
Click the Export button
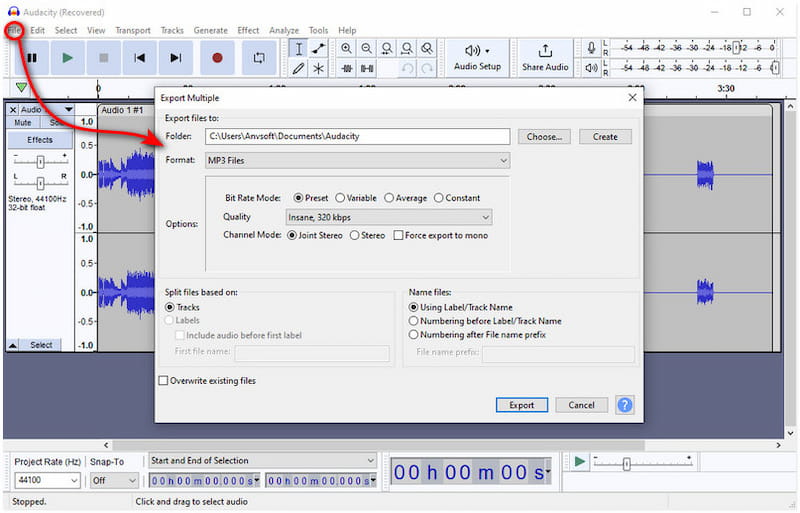click(x=521, y=405)
